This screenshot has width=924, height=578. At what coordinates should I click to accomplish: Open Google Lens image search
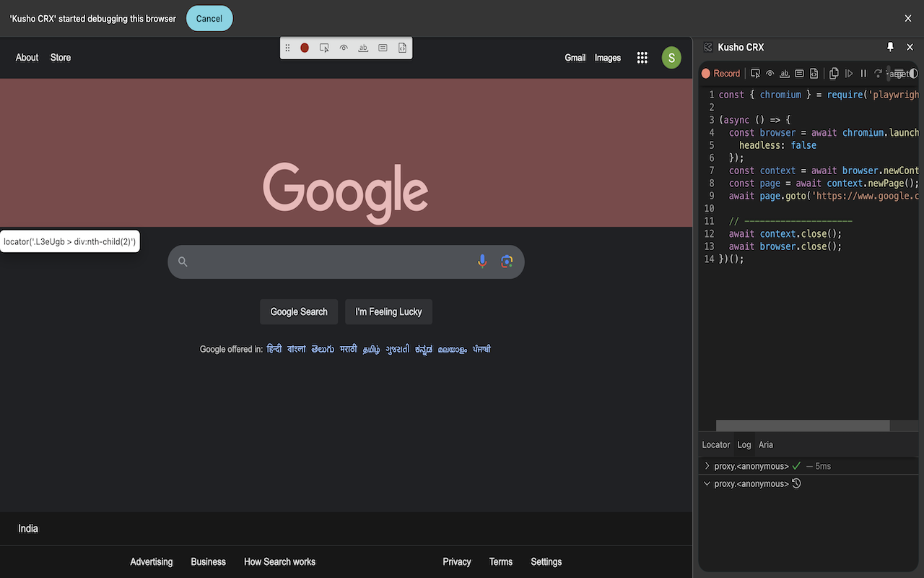tap(506, 262)
